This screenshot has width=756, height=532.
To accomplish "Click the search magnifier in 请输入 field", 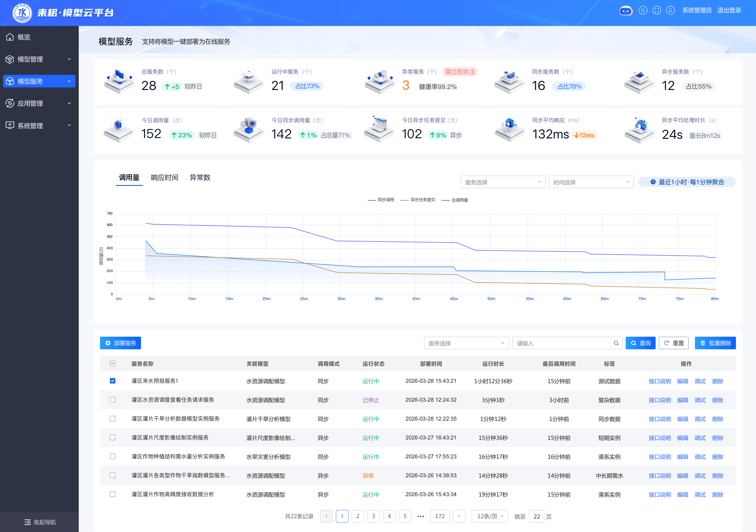I will tap(616, 343).
